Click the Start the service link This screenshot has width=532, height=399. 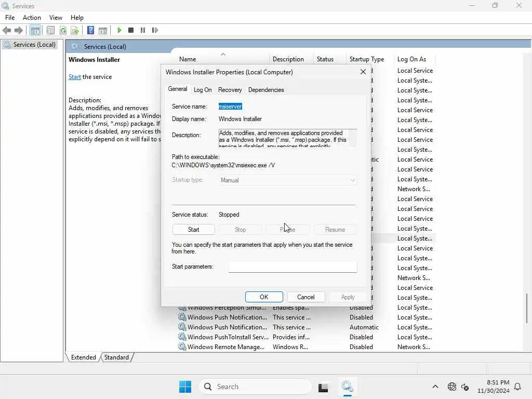(75, 77)
